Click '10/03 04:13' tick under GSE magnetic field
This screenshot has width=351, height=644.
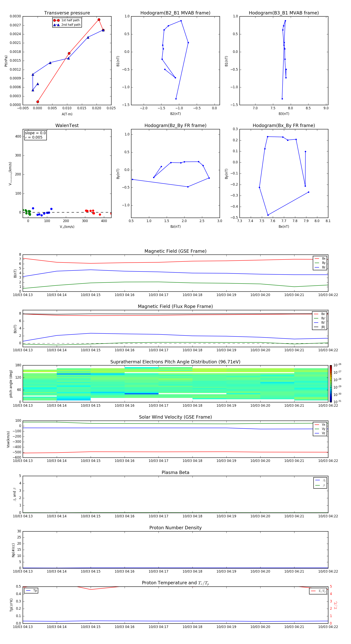pyautogui.click(x=23, y=295)
